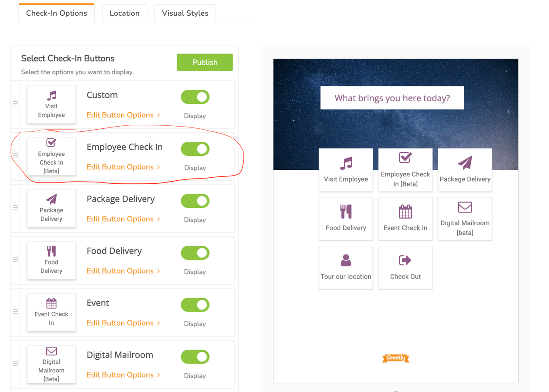
Task: Expand Edit Button Options under Employee Check In
Action: (x=120, y=167)
